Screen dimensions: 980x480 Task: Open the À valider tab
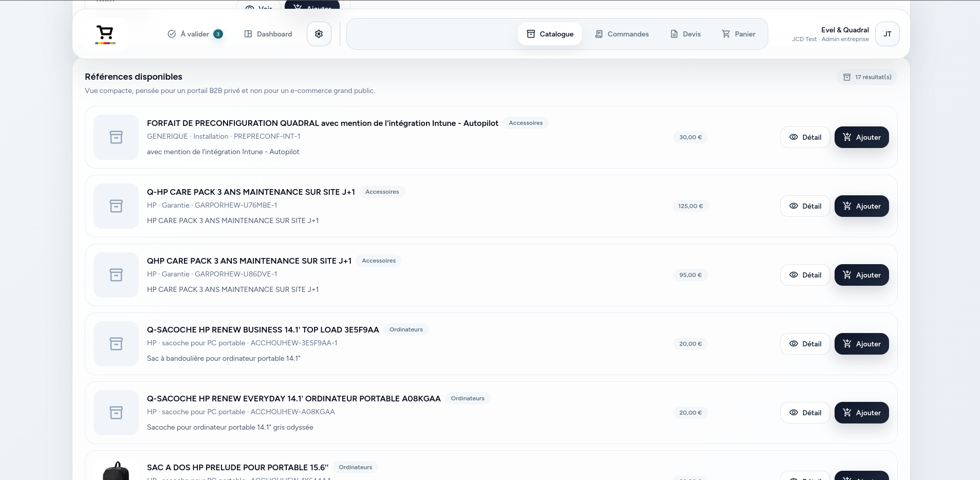point(195,34)
